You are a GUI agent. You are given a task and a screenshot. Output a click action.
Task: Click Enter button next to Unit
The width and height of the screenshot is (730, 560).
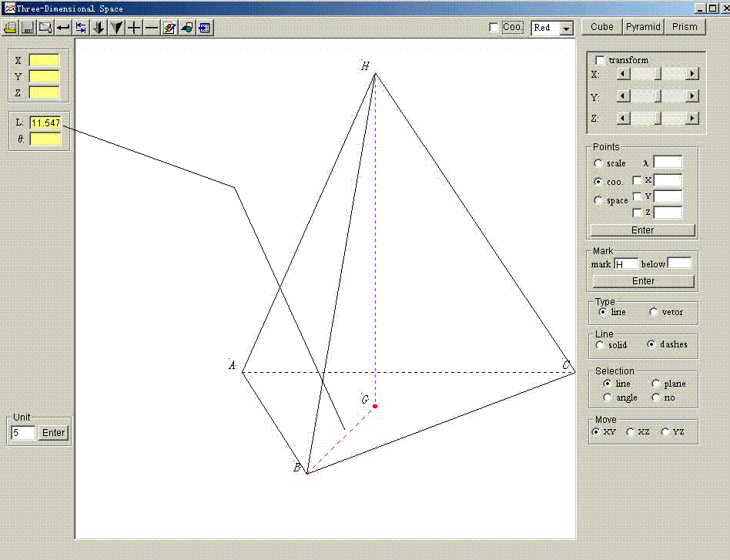54,433
